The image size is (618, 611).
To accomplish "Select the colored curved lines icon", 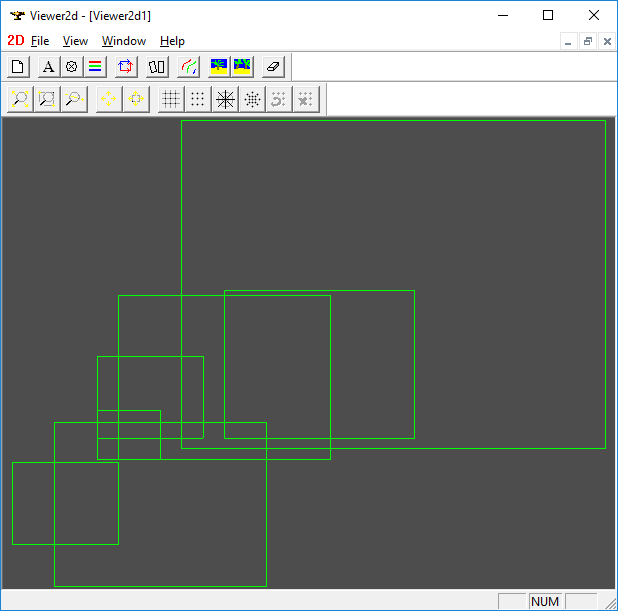I will pos(188,67).
